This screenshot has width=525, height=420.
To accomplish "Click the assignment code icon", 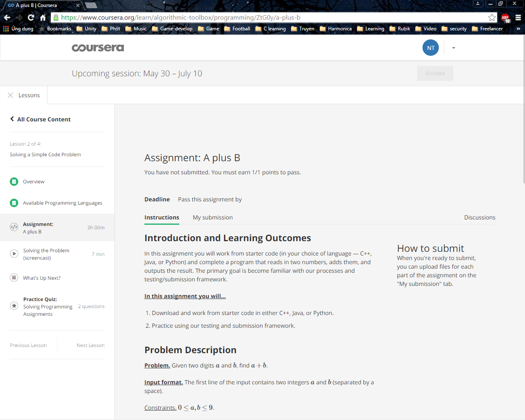I will (14, 227).
